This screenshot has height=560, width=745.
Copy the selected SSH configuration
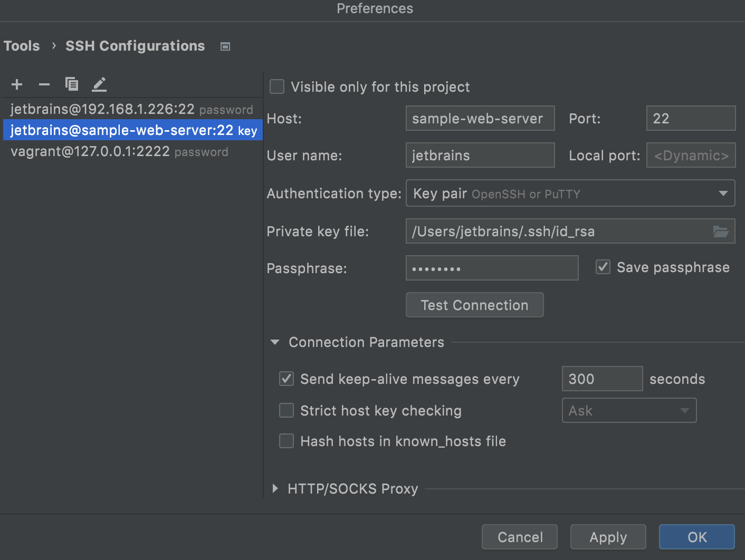pyautogui.click(x=72, y=84)
